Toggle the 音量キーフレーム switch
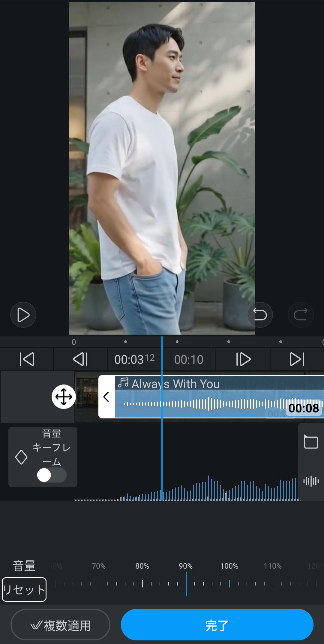Viewport: 324px width, 644px height. pos(52,475)
